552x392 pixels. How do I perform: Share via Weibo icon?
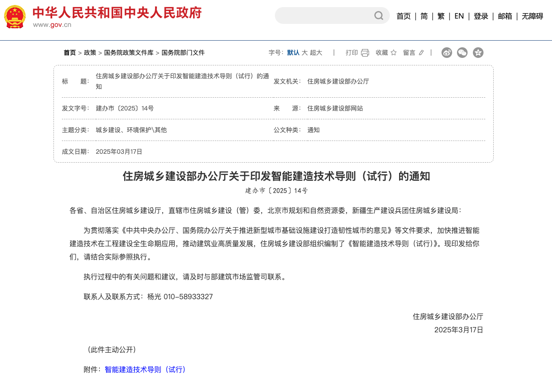447,53
